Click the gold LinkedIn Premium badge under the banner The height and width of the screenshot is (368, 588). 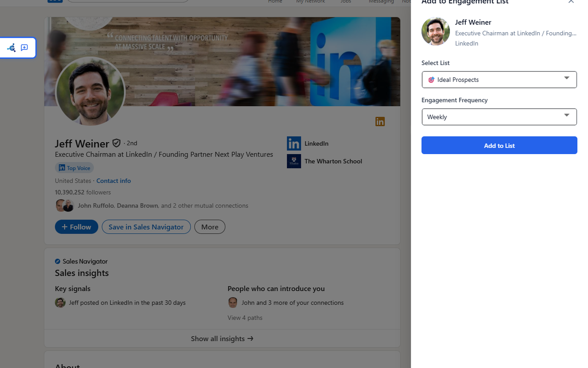pyautogui.click(x=380, y=121)
